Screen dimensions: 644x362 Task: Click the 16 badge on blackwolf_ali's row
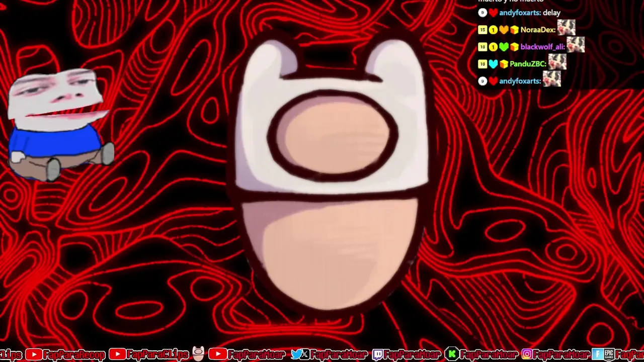click(482, 47)
